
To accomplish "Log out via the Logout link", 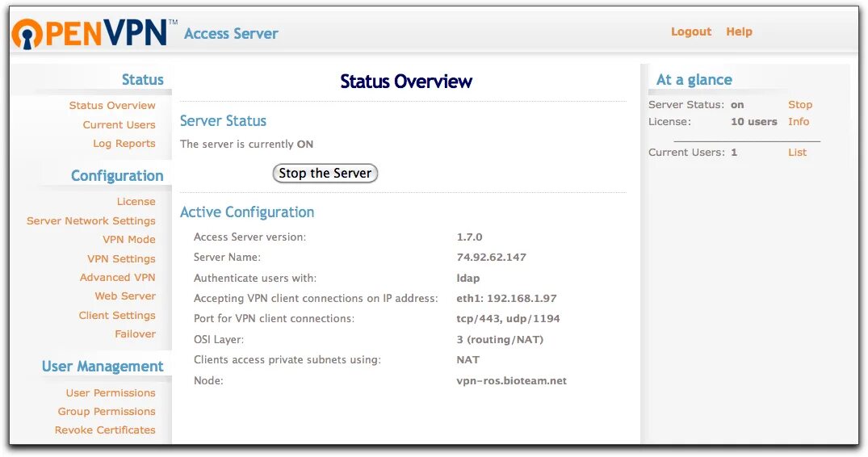I will pos(691,31).
